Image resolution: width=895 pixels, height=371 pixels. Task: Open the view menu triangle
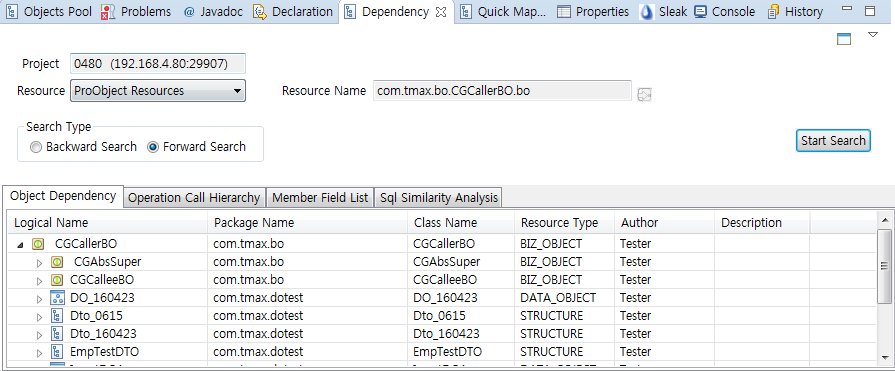[x=873, y=35]
